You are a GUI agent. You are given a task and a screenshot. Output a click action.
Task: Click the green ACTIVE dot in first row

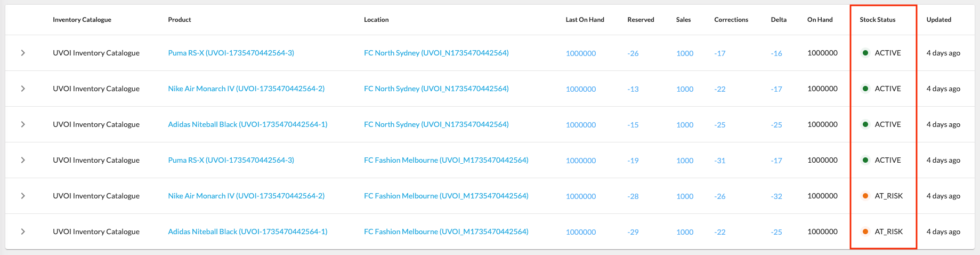click(865, 53)
